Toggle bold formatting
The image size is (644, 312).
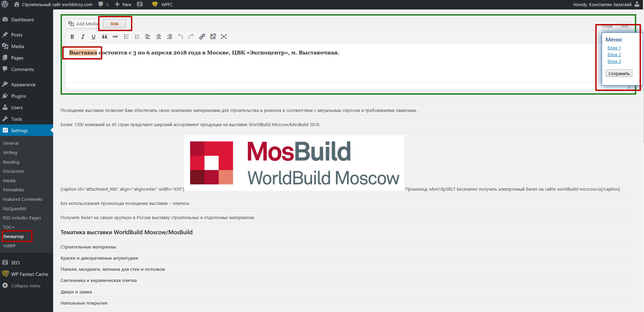pos(72,37)
